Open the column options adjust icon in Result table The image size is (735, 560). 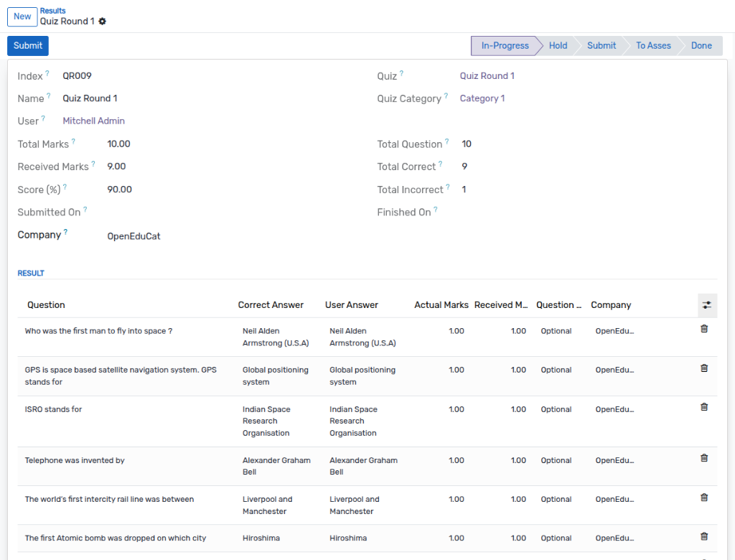[x=707, y=305]
